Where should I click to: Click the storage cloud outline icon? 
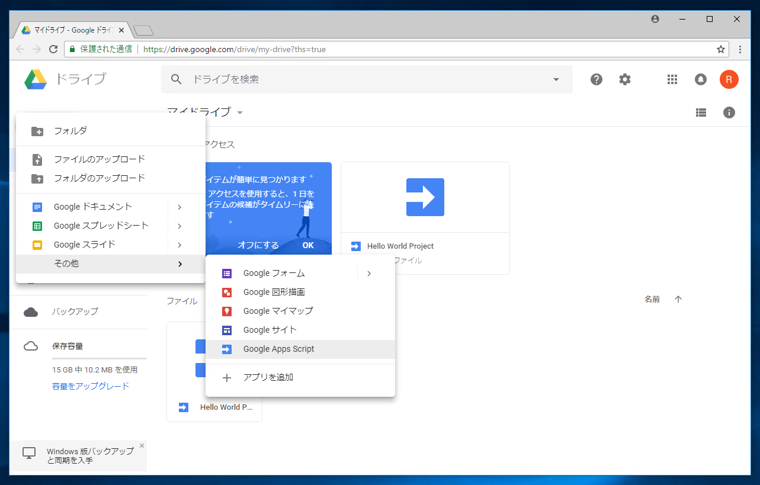[31, 346]
